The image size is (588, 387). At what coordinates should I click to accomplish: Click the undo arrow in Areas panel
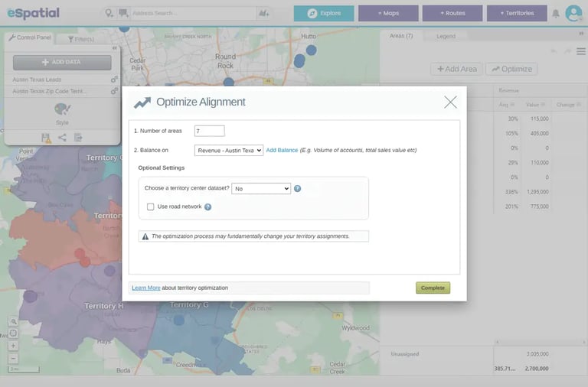click(554, 51)
